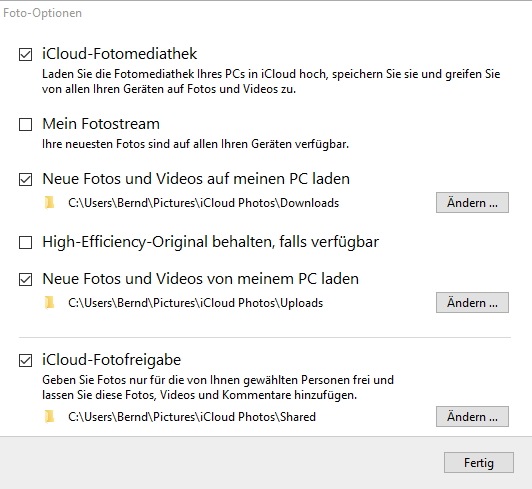Click the iCloud Photos\Uploads path text

pos(195,303)
